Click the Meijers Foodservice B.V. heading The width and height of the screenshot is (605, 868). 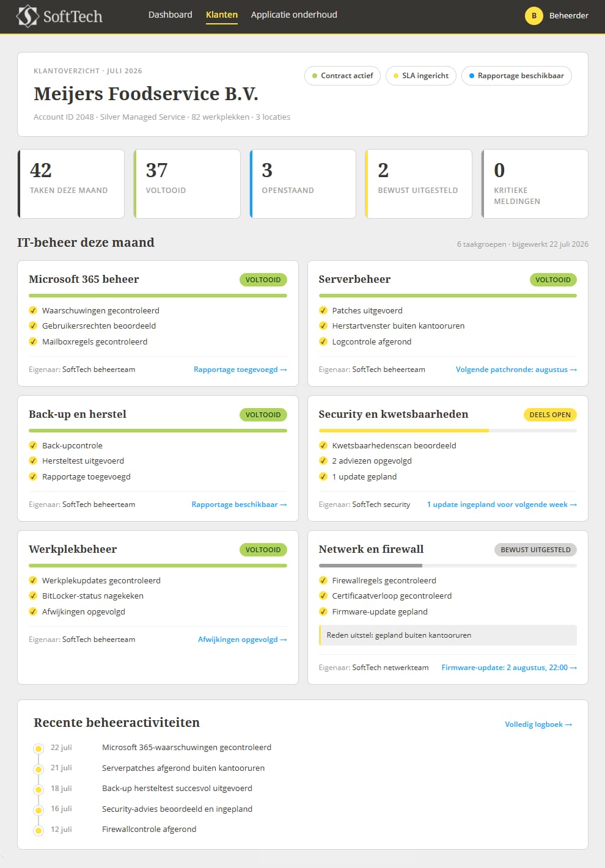tap(146, 93)
